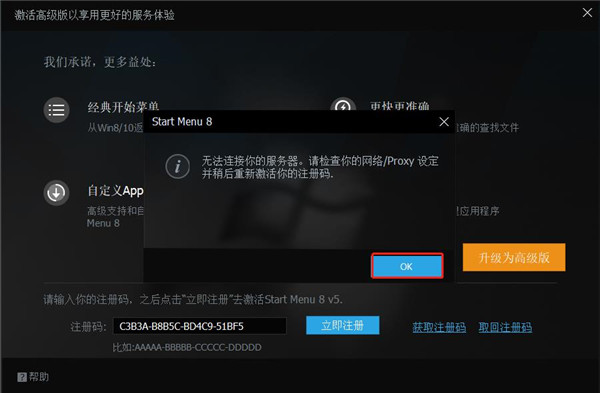Click the classic start menu list icon
Image resolution: width=600 pixels, height=393 pixels.
click(x=56, y=110)
